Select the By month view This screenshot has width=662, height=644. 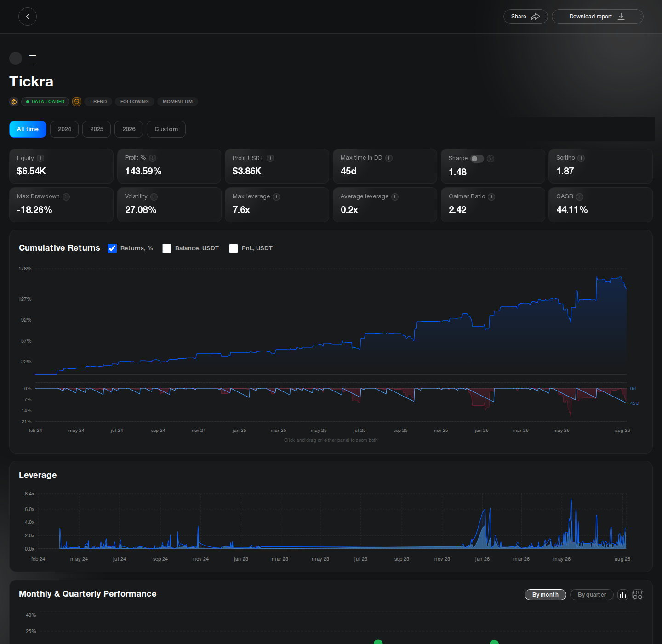tap(545, 595)
